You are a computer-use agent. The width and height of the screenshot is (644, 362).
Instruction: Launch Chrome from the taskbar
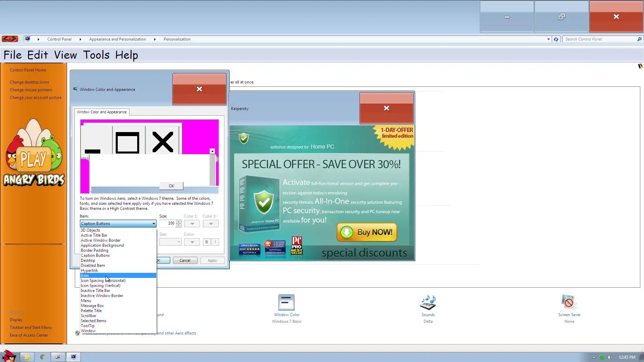[x=43, y=357]
